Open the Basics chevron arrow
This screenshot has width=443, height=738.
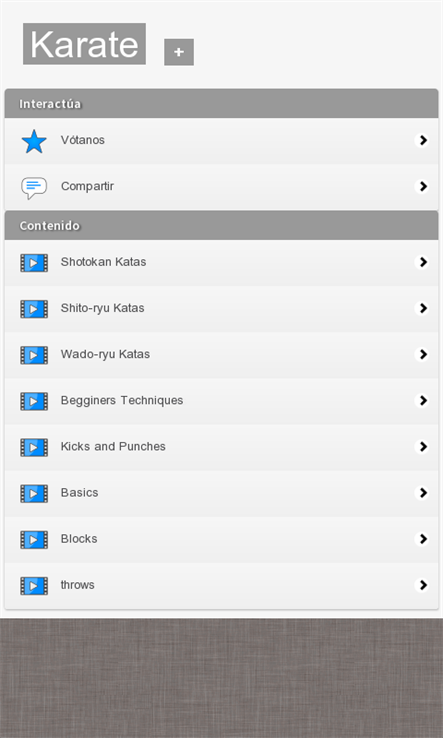422,493
